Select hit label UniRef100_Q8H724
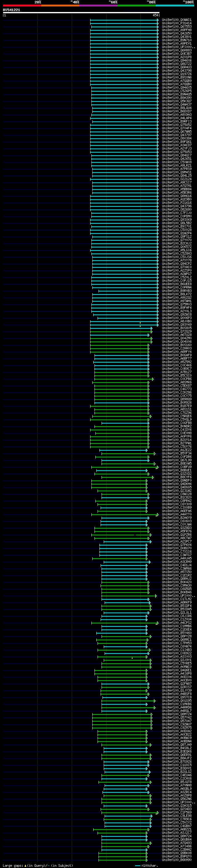 (x=176, y=836)
